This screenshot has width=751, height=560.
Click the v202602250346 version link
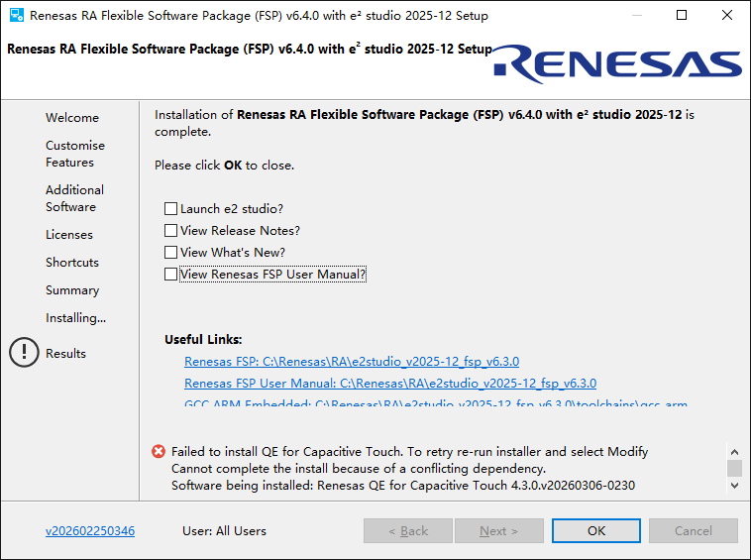pos(90,531)
